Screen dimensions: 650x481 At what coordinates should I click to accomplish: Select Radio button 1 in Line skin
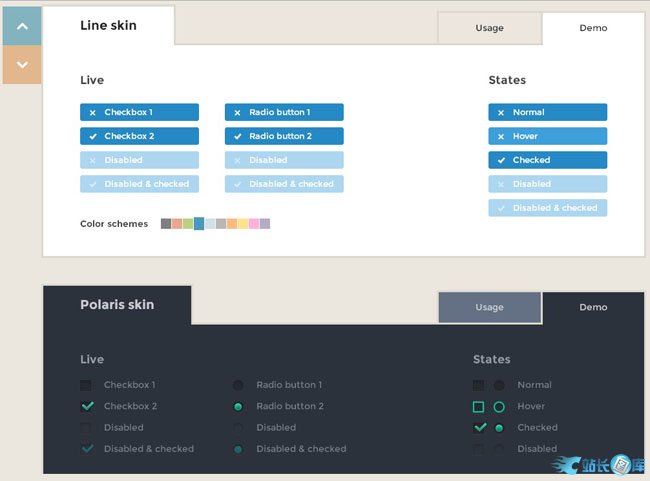point(284,113)
